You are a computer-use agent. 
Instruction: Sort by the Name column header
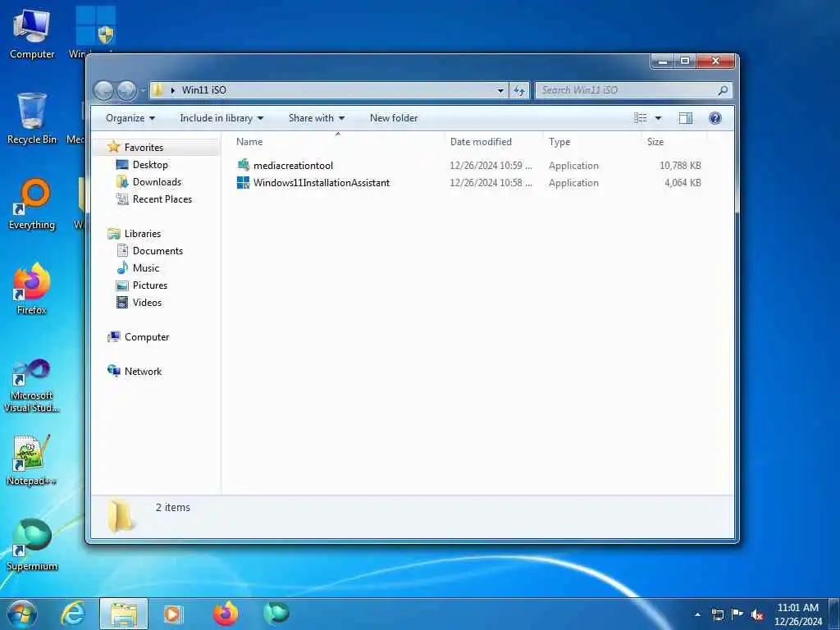pyautogui.click(x=337, y=141)
